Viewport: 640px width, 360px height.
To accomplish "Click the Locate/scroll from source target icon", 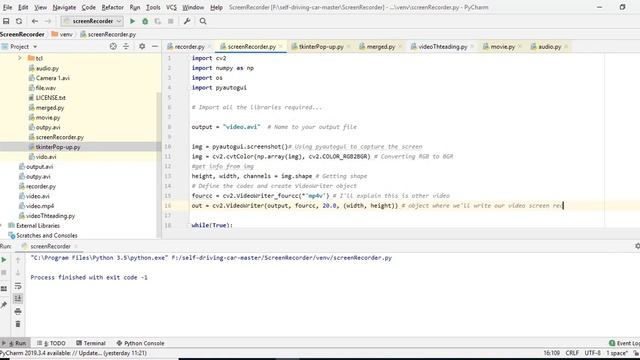I will point(113,47).
